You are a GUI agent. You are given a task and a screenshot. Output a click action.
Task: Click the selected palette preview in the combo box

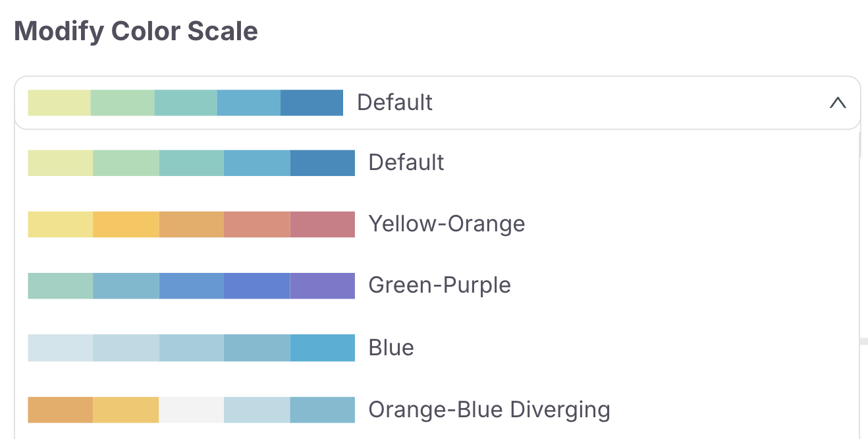(185, 103)
